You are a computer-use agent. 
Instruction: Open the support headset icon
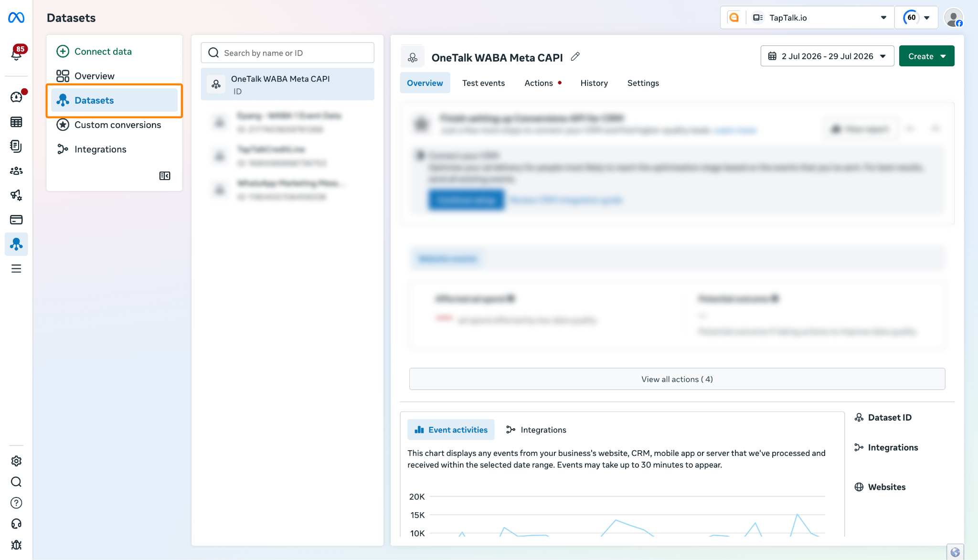point(16,524)
